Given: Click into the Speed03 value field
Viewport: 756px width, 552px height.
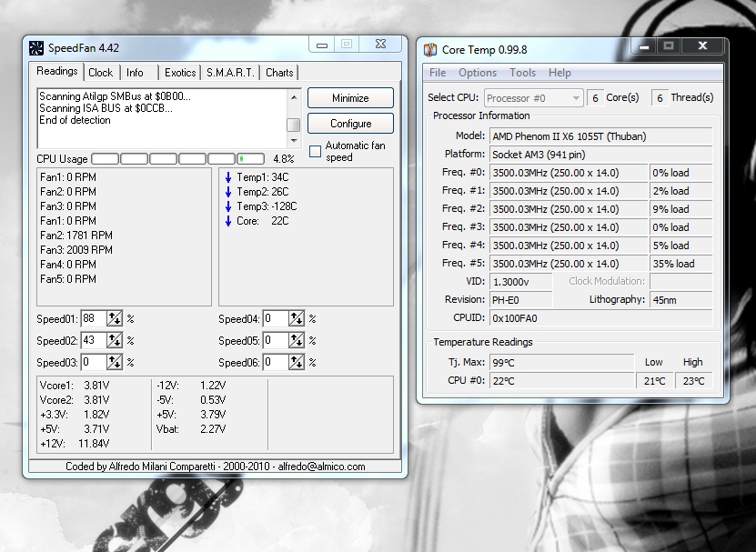Looking at the screenshot, I should (94, 362).
